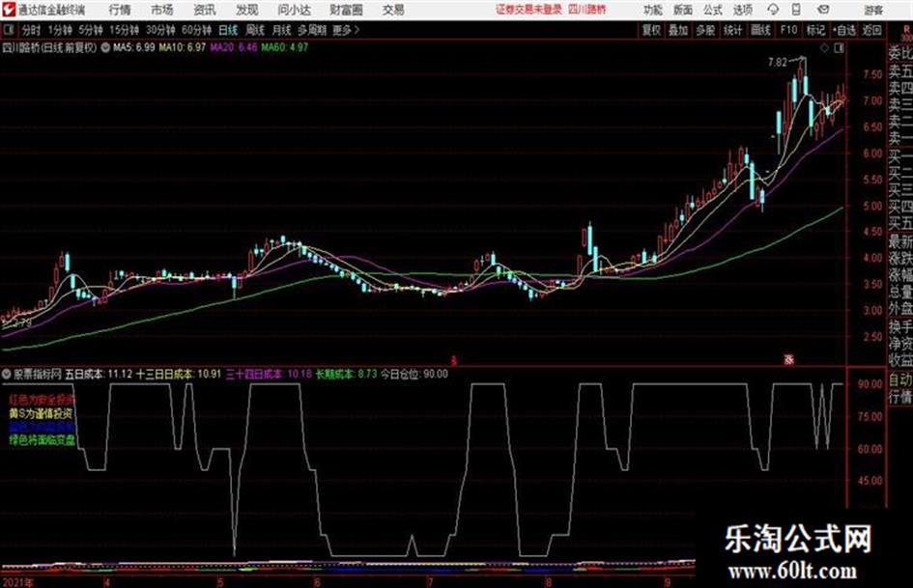This screenshot has height=588, width=913.
Task: Switch to 1分钟 chart period
Action: tap(60, 30)
